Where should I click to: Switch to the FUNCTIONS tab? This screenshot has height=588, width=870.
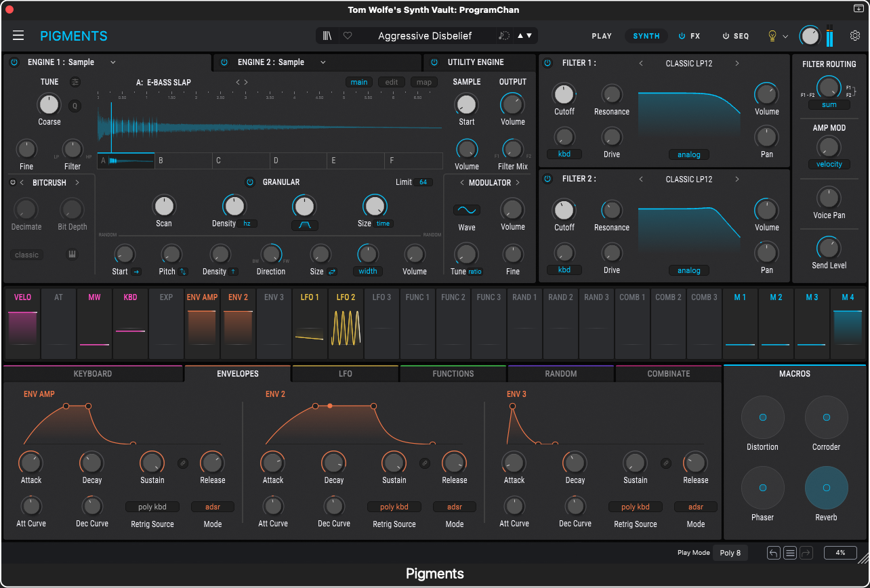click(x=453, y=374)
